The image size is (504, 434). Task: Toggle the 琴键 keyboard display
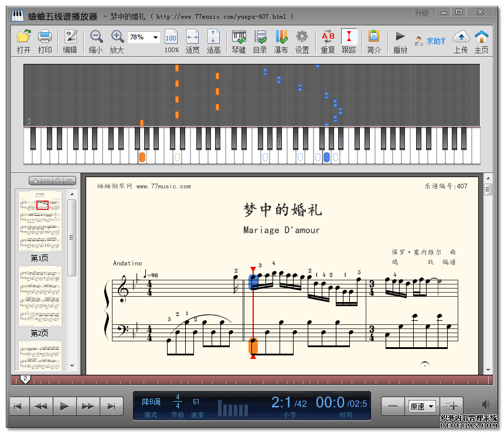(x=239, y=41)
